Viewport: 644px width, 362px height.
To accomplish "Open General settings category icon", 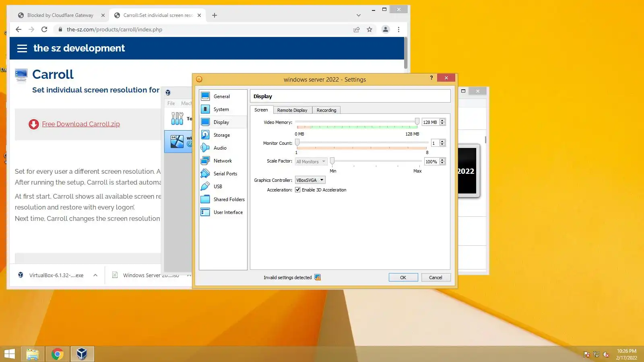I will pyautogui.click(x=205, y=96).
